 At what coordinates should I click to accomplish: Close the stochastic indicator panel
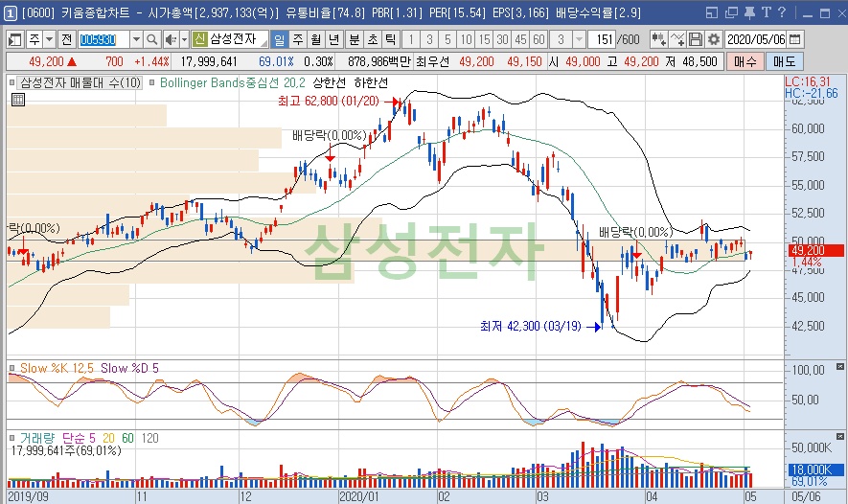point(840,367)
